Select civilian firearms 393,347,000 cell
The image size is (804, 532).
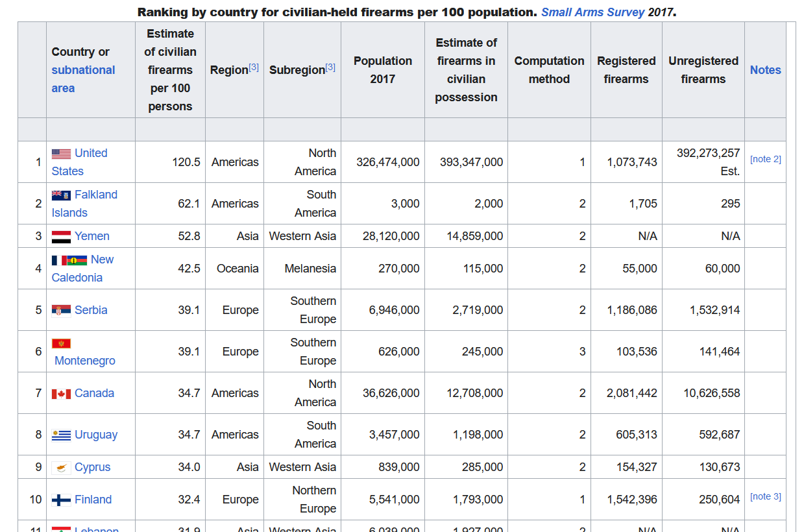click(x=466, y=162)
